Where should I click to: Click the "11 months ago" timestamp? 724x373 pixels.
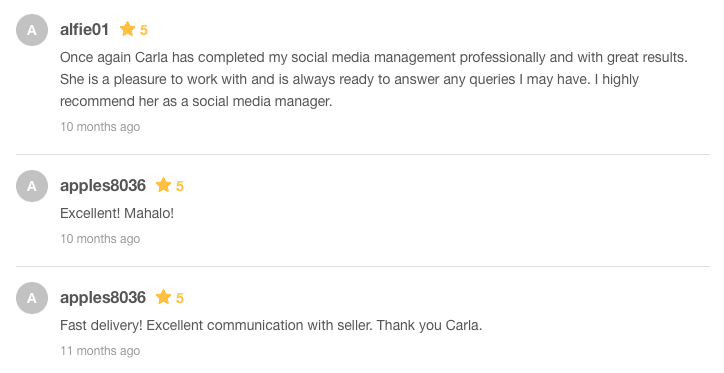[100, 351]
